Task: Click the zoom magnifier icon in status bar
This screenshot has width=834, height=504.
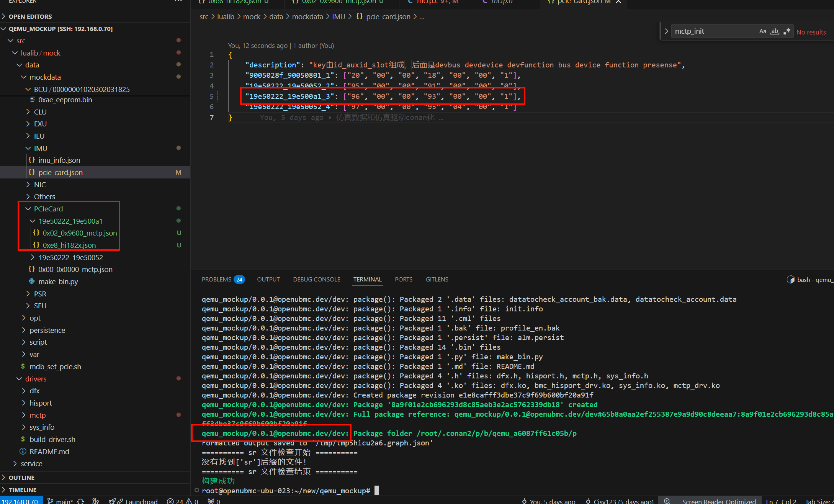Action: (x=667, y=501)
